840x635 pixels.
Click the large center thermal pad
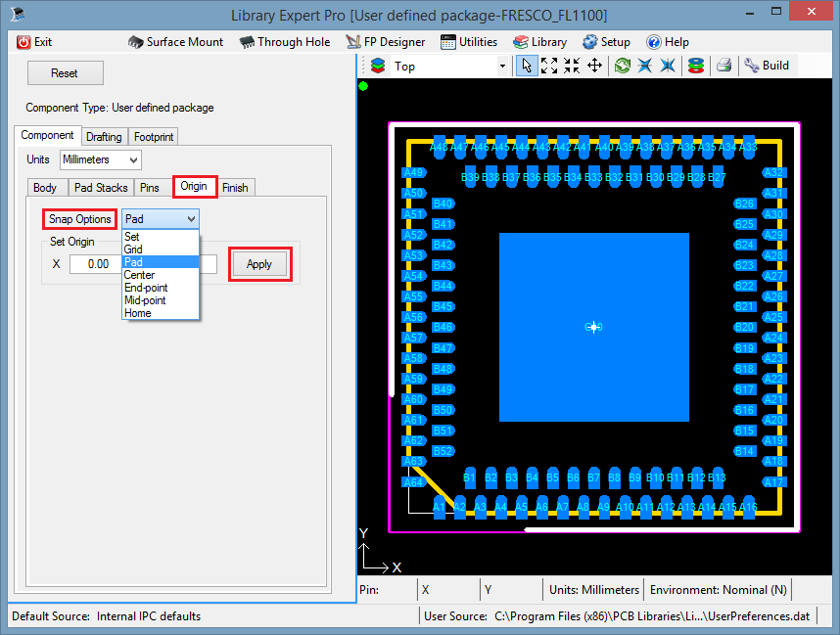[593, 327]
